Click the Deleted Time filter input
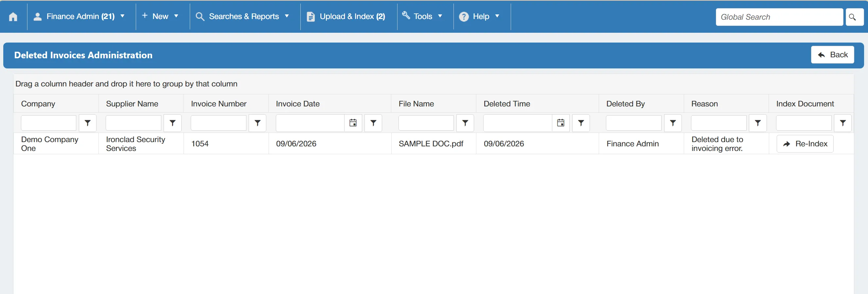 (518, 123)
